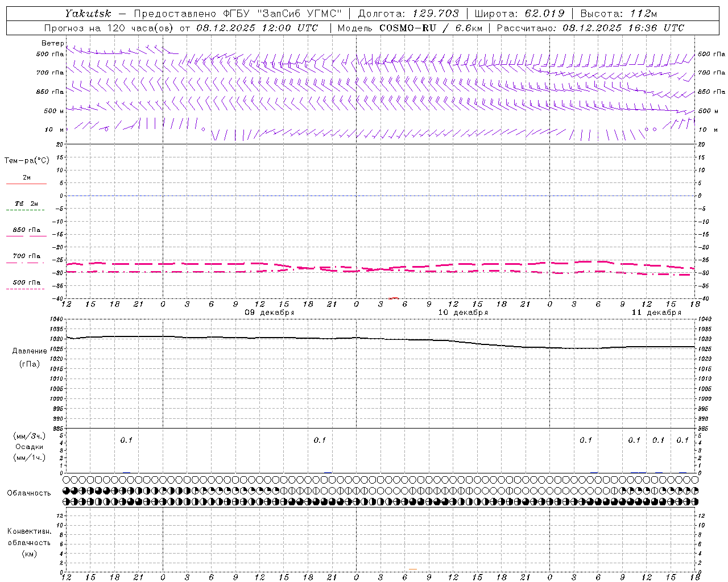Click the Тем-ра(°C) temperature panel label

tap(27, 161)
